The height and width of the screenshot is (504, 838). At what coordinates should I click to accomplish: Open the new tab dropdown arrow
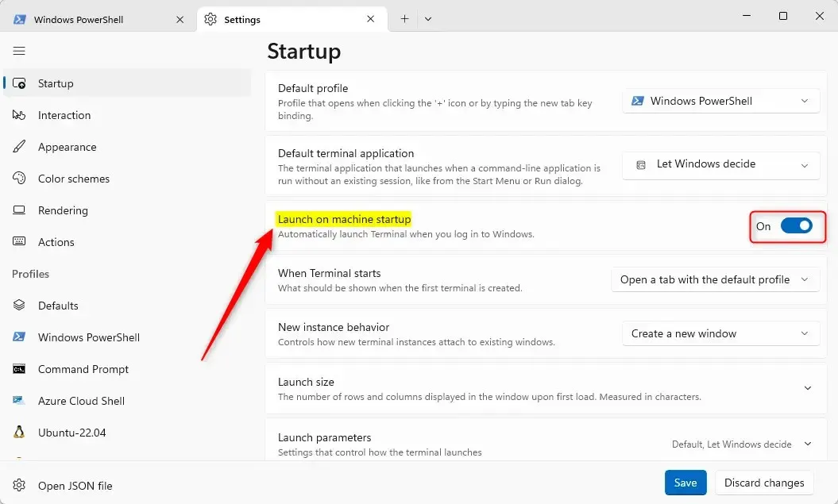click(428, 19)
